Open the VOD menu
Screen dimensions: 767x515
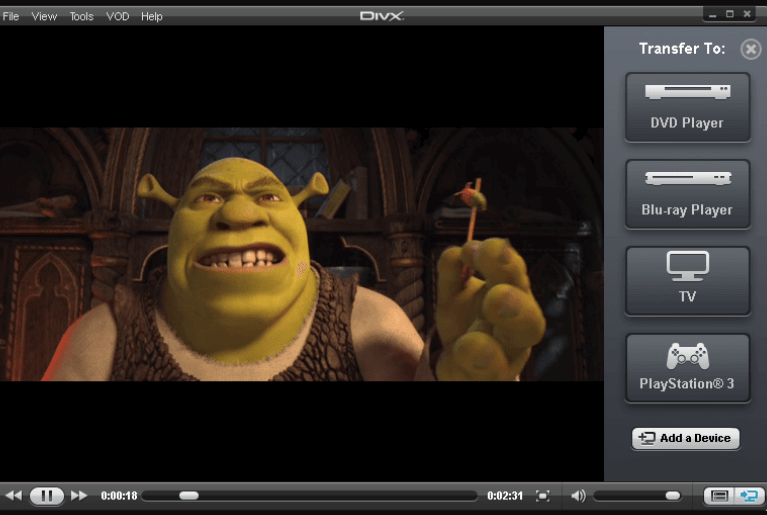117,16
